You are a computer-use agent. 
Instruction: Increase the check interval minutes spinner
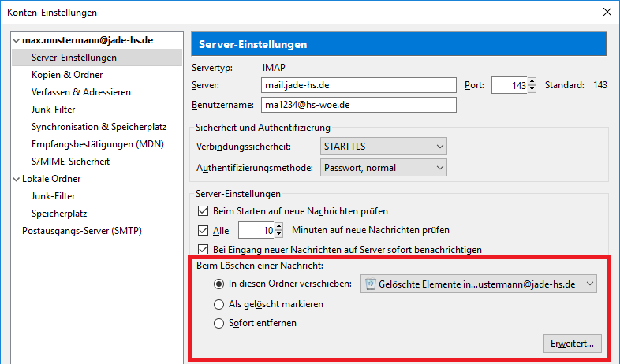(279, 227)
